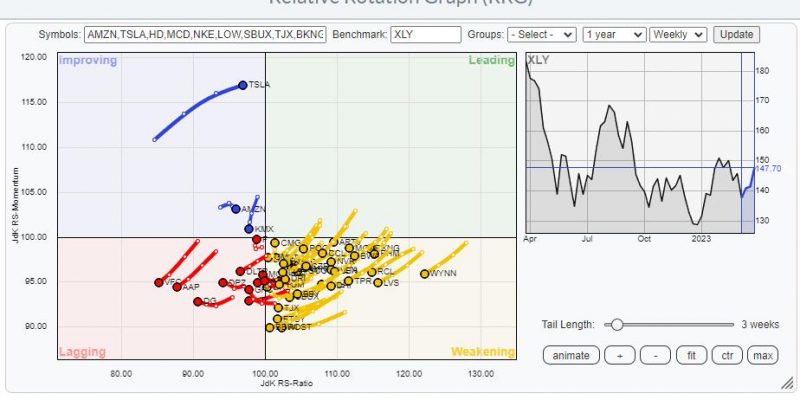Select the TPR data point

(x=348, y=281)
